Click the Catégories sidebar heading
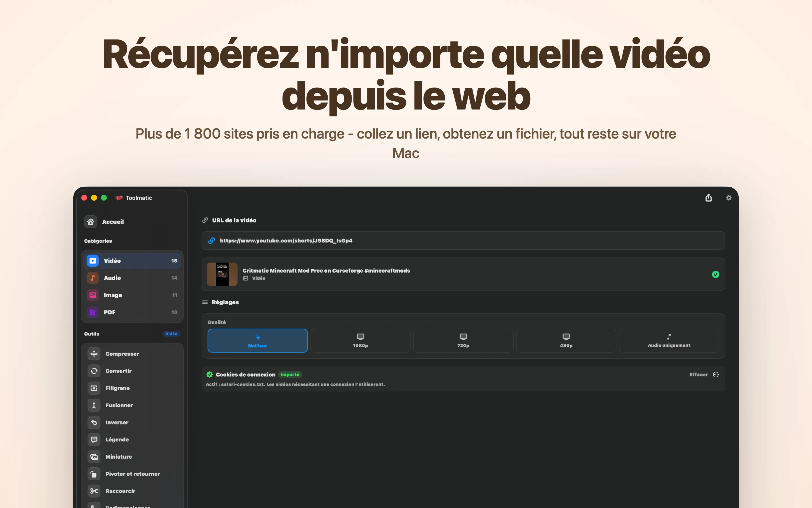The image size is (812, 508). coord(98,241)
